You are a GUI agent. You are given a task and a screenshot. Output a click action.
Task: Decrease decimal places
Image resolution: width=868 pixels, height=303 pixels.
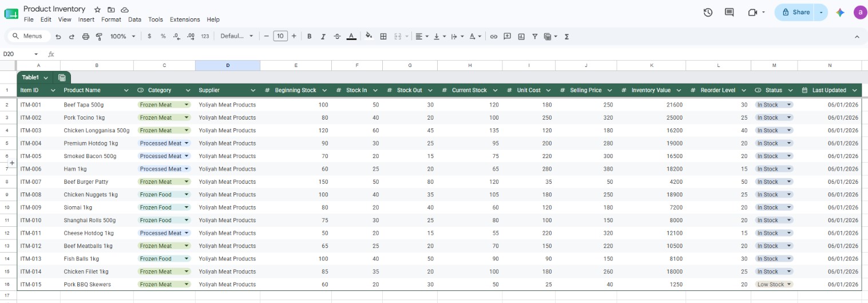pyautogui.click(x=177, y=36)
